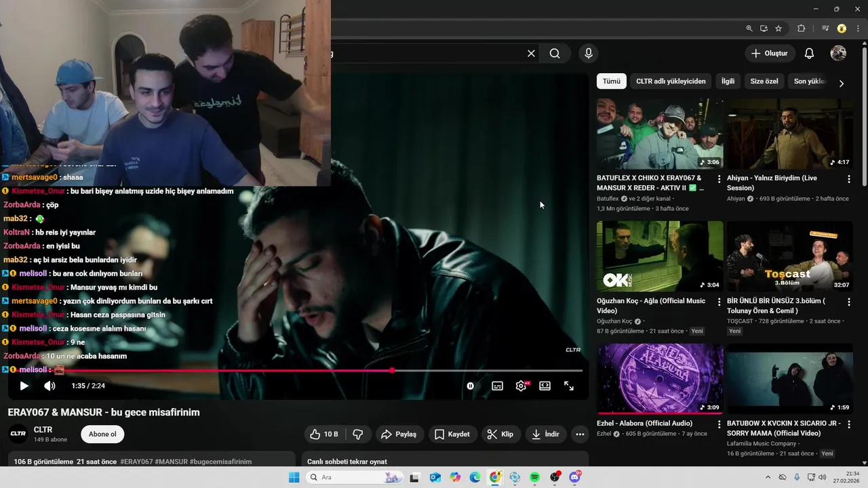Open options for BİR ÜNLÜ BİR ÜNSÜZ video
The image size is (868, 488).
pyautogui.click(x=849, y=302)
